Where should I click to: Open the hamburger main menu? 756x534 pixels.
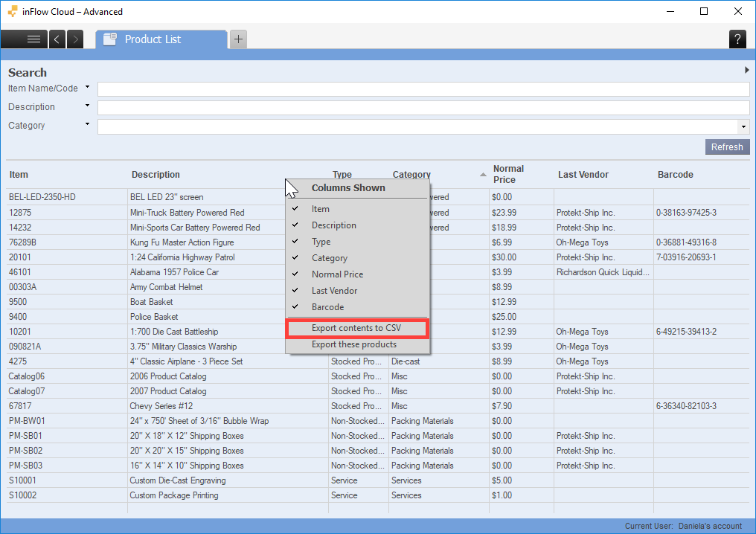pyautogui.click(x=33, y=39)
